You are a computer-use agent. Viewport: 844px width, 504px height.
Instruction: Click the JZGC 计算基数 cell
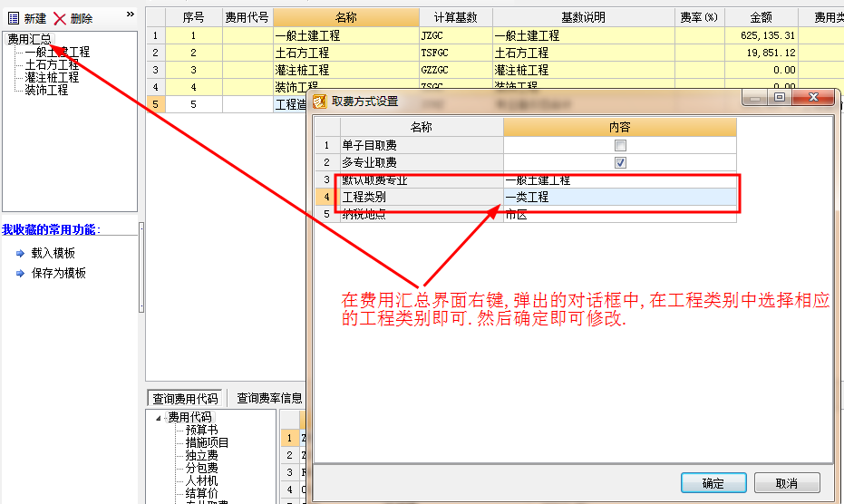(455, 35)
